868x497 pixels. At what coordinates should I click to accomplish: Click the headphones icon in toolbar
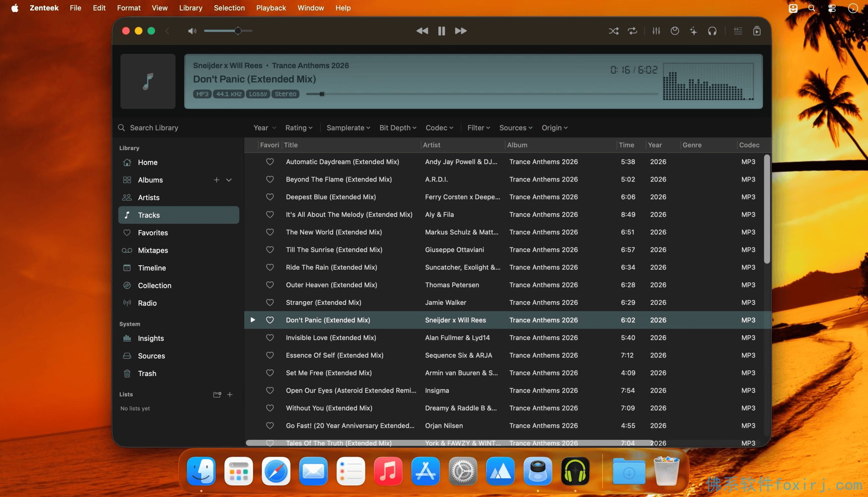tap(712, 31)
